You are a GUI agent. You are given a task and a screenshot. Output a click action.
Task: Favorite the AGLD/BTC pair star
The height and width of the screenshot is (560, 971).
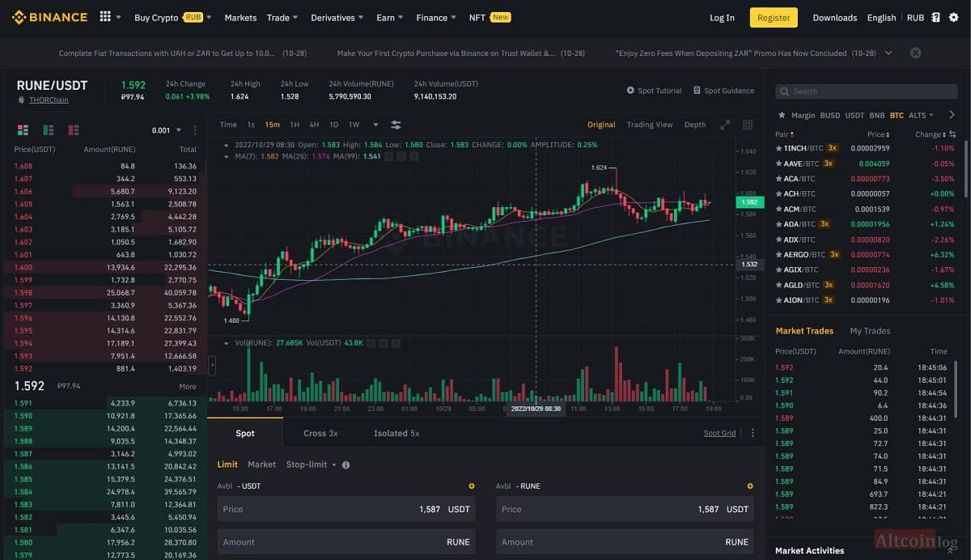click(779, 285)
